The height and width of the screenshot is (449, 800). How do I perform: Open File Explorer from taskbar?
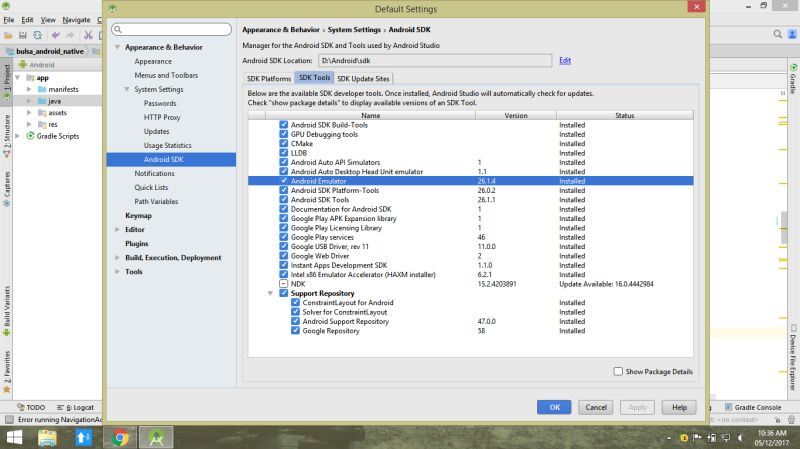(47, 437)
